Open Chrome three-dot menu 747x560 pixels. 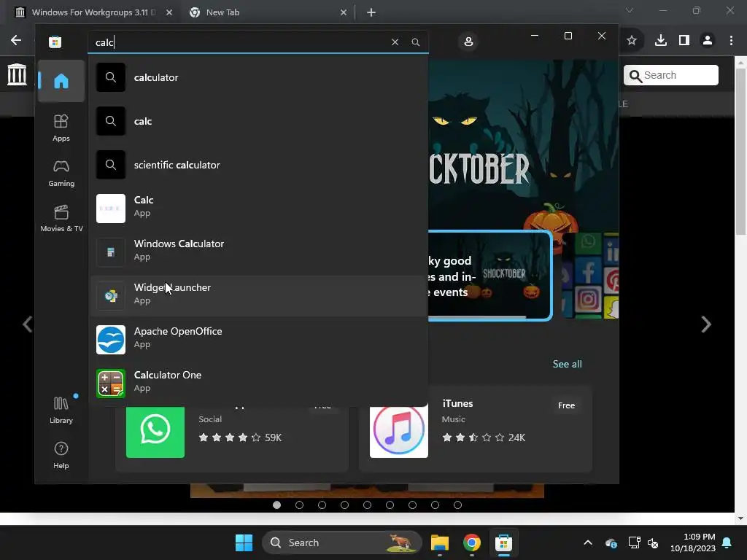point(731,41)
